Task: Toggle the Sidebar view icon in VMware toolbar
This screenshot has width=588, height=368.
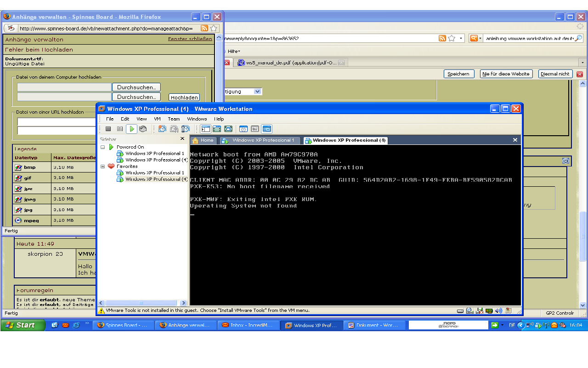Action: (x=205, y=129)
